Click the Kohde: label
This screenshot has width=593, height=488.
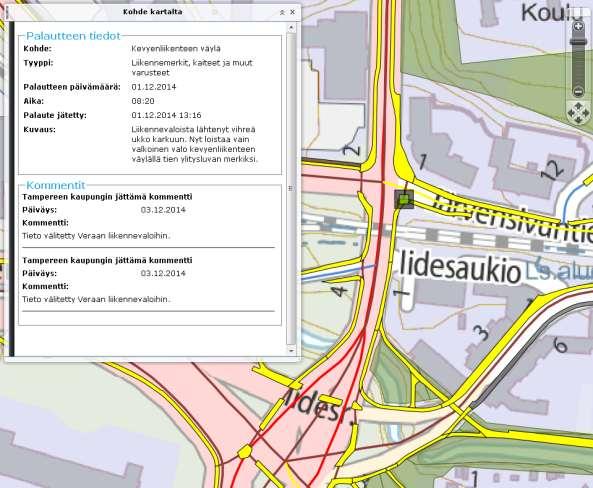click(x=37, y=48)
